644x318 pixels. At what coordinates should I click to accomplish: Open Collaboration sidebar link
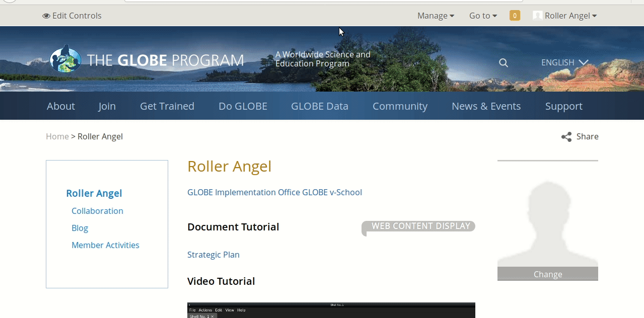(97, 211)
